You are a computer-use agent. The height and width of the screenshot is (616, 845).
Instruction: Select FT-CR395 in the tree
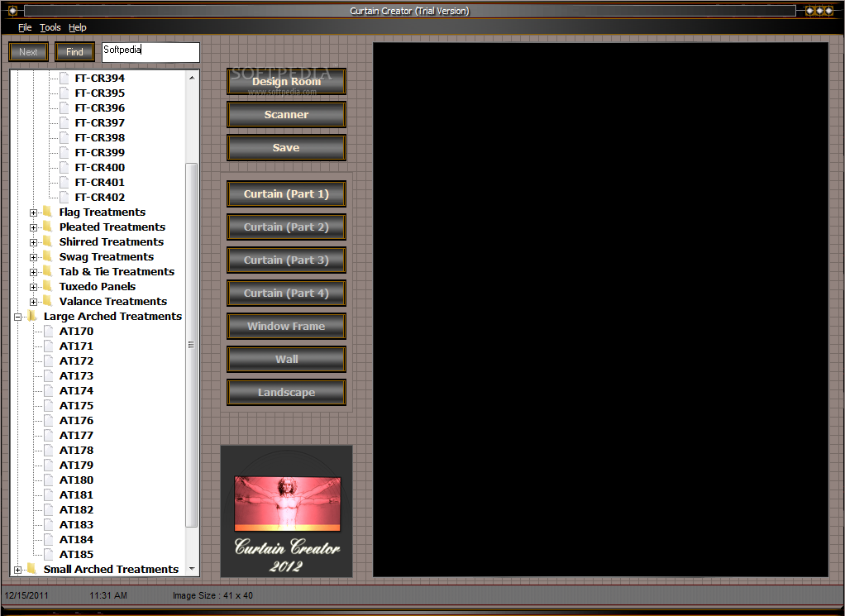tap(100, 93)
